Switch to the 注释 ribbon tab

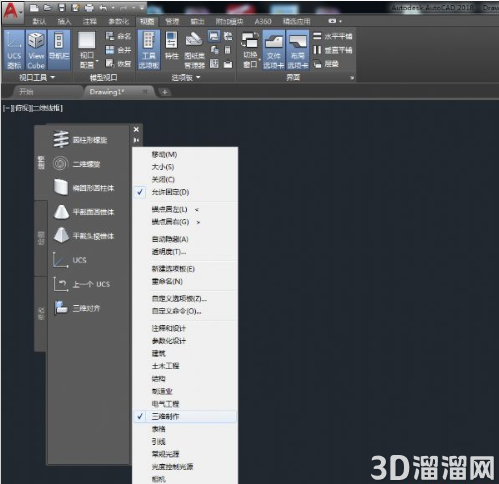coord(90,22)
